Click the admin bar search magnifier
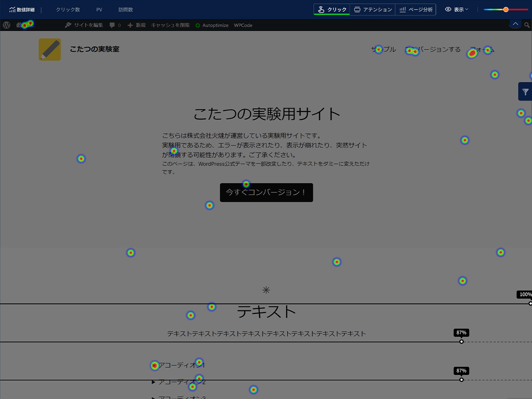Viewport: 532px width, 399px height. coord(527,25)
